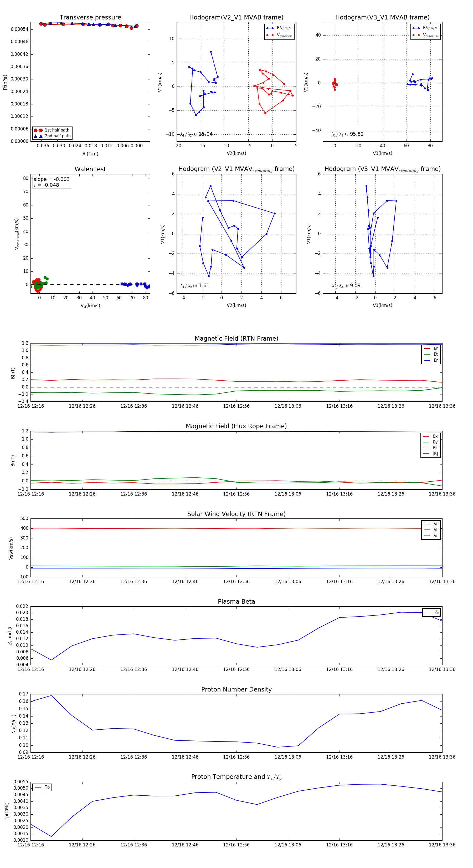Click the "Br" legend entry
This screenshot has height=868, width=473.
pos(431,349)
